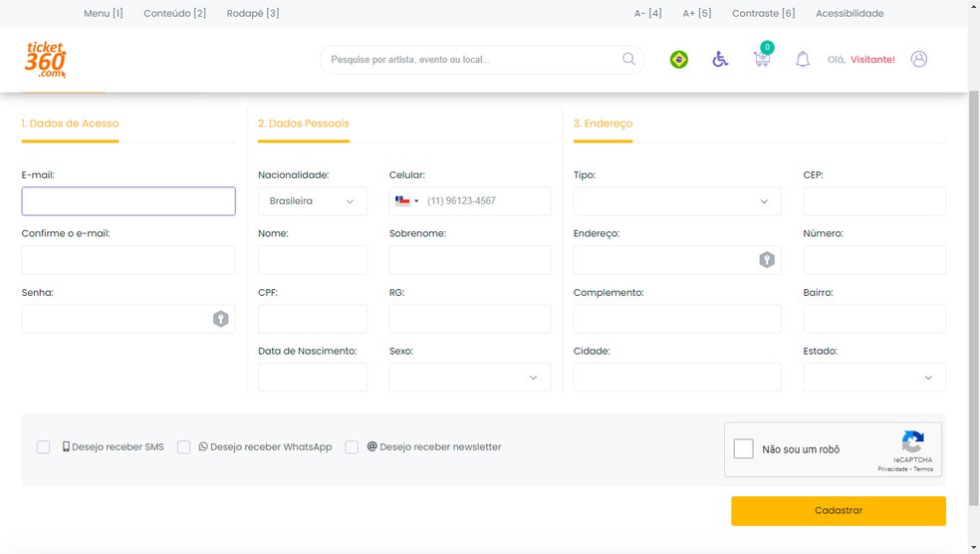The width and height of the screenshot is (980, 554).
Task: Open the shopping cart
Action: point(762,59)
